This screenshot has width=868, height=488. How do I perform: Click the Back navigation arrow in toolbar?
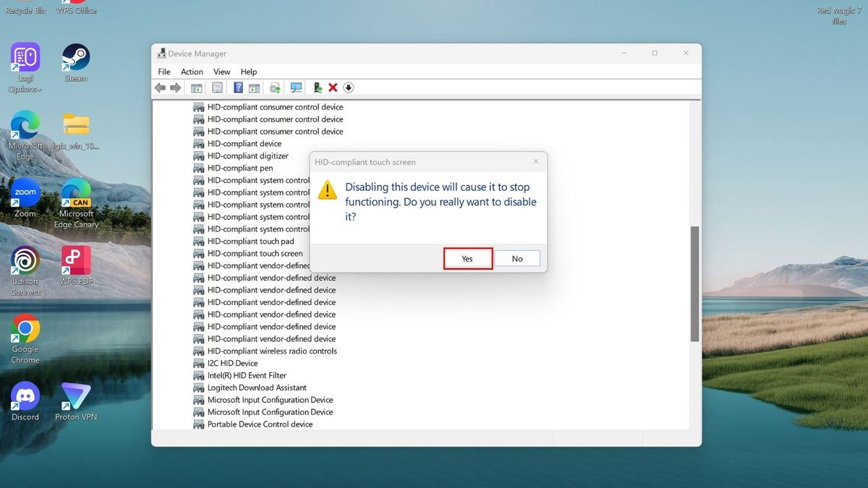(x=160, y=87)
